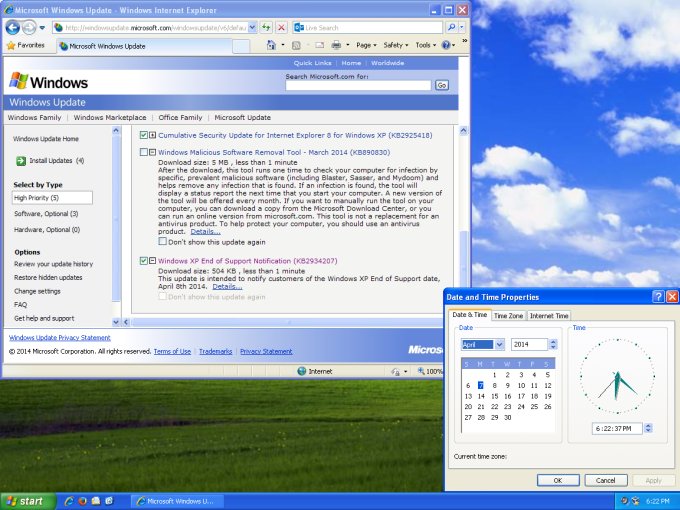Expand Cumulative Security Update details plus icon

click(x=153, y=135)
